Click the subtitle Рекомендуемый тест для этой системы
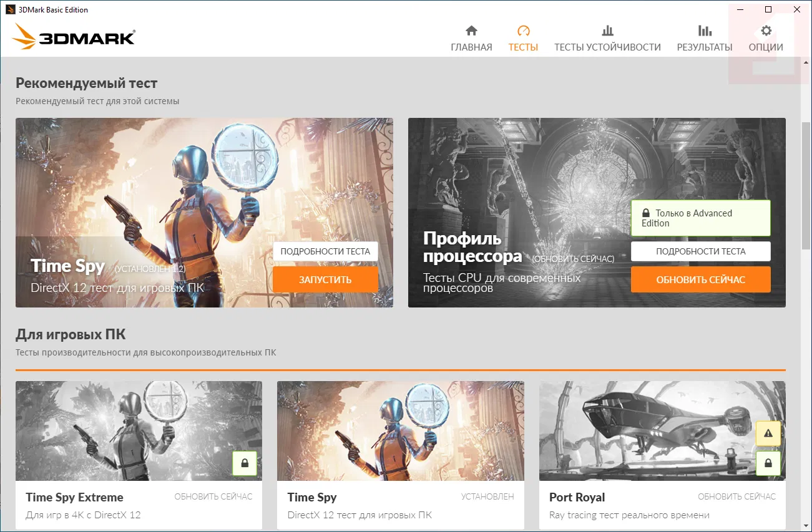 (x=97, y=101)
